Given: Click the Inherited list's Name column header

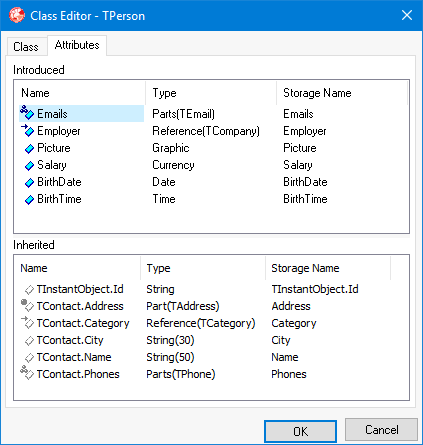Looking at the screenshot, I should tap(77, 268).
